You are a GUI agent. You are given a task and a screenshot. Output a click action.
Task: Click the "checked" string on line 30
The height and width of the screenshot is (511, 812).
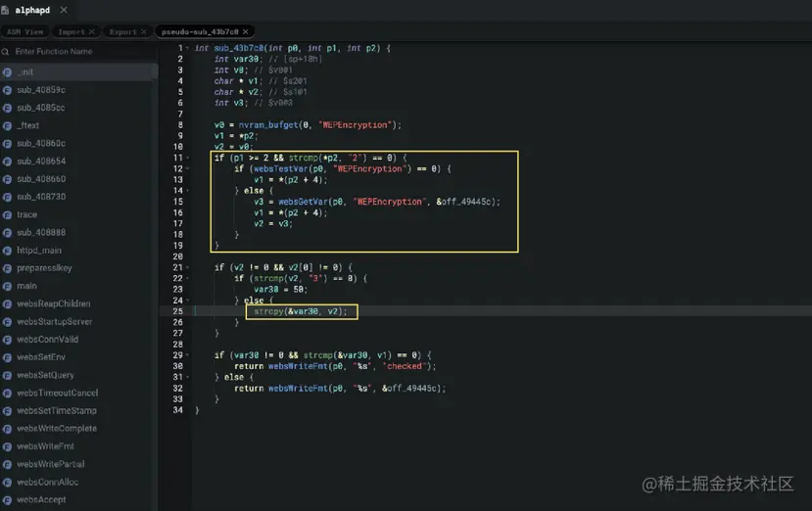coord(404,366)
